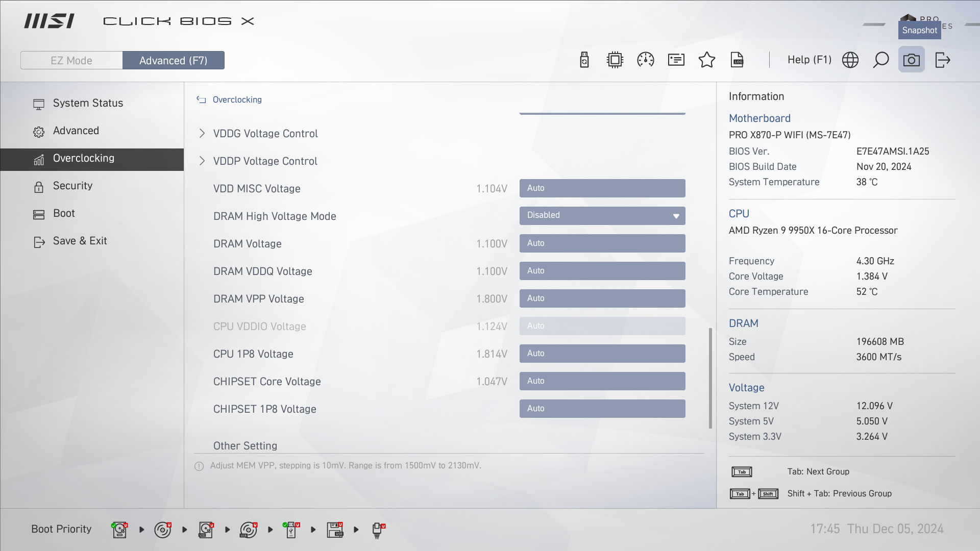The width and height of the screenshot is (980, 551).
Task: Open Advanced settings menu
Action: pos(92,131)
